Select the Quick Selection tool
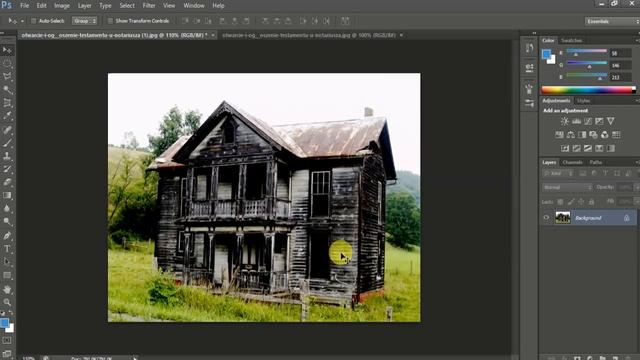The image size is (640, 360). pos(7,89)
